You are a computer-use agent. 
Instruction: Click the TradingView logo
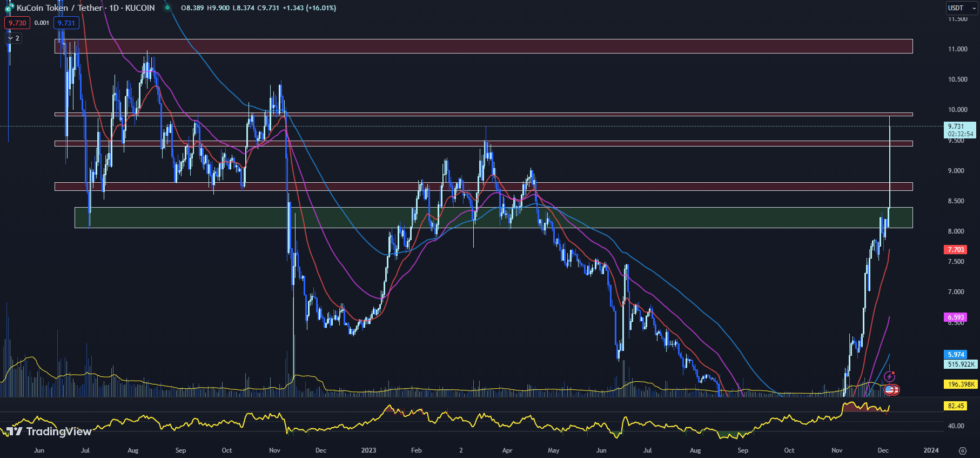point(50,431)
